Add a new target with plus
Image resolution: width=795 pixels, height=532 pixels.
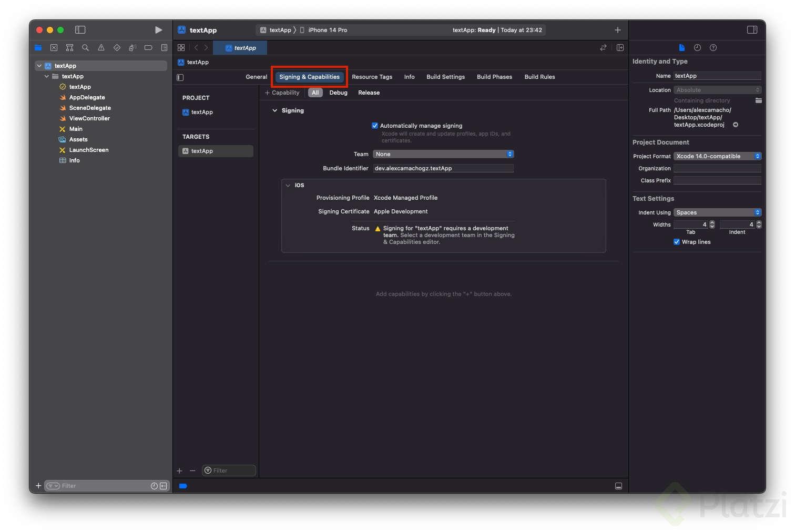pyautogui.click(x=179, y=471)
